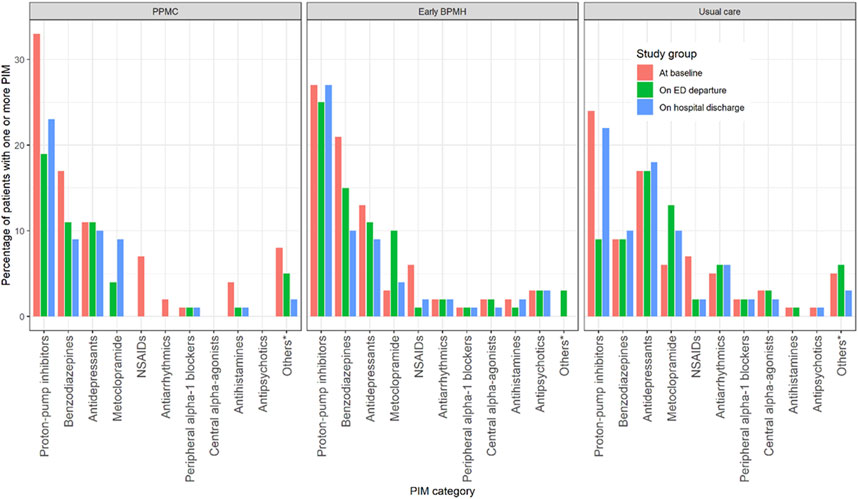Click 'Antihistamines' label in PPMC panel

pyautogui.click(x=237, y=374)
